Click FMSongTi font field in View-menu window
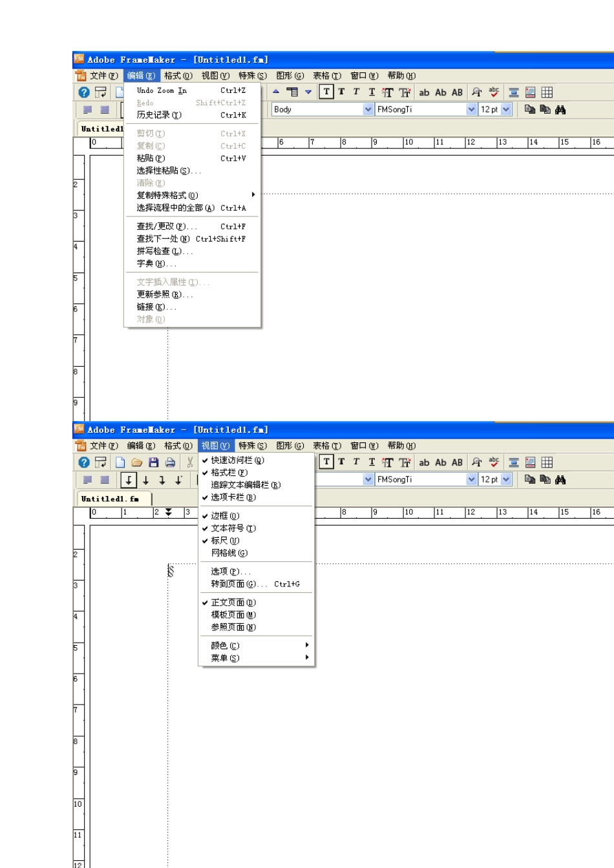Image resolution: width=614 pixels, height=868 pixels. [420, 479]
